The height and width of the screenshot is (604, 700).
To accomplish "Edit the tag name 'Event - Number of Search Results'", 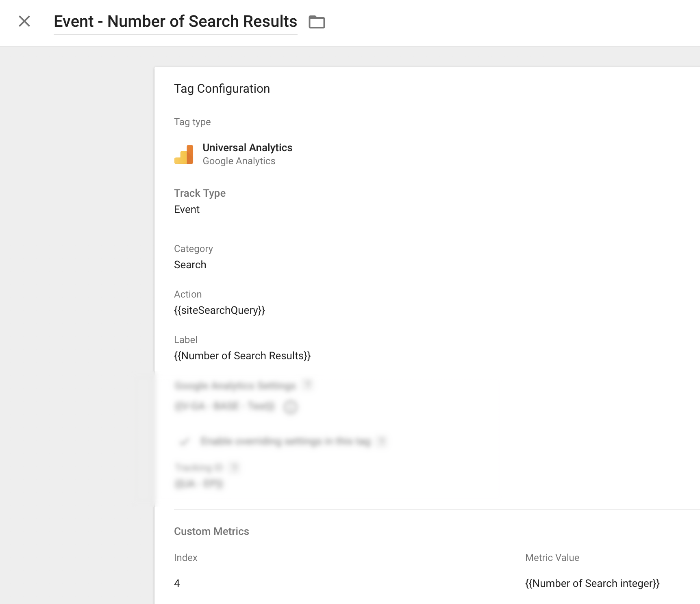I will (x=175, y=22).
